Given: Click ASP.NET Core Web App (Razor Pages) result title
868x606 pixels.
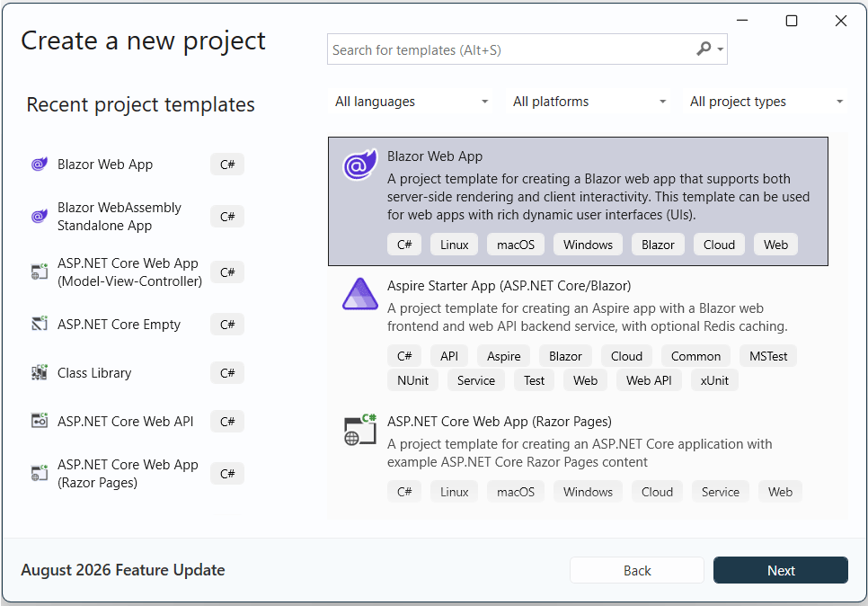Looking at the screenshot, I should [499, 422].
